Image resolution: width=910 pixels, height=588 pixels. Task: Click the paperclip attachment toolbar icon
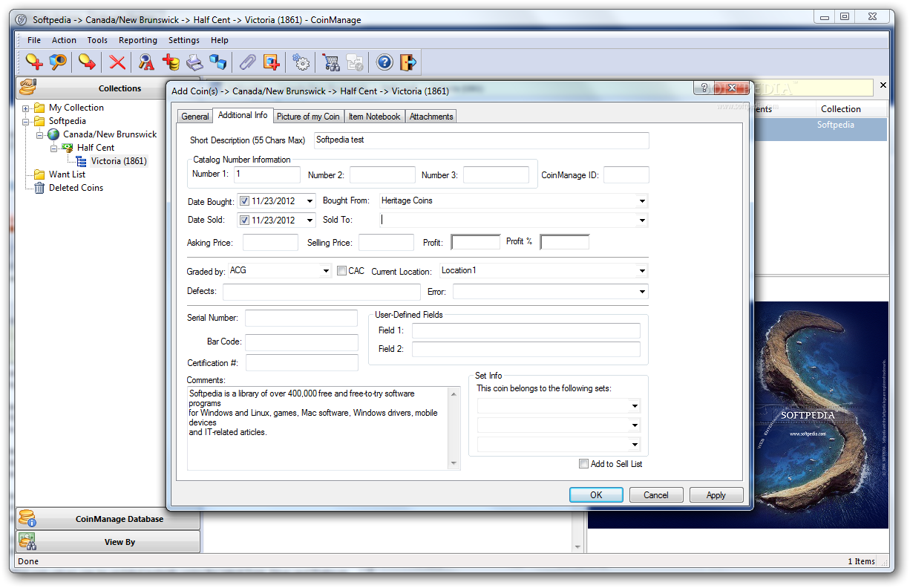tap(247, 62)
